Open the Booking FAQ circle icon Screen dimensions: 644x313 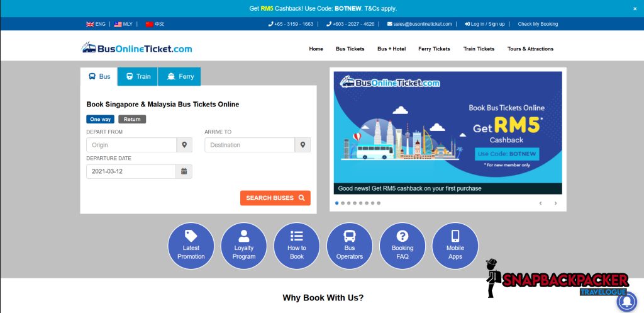(402, 246)
